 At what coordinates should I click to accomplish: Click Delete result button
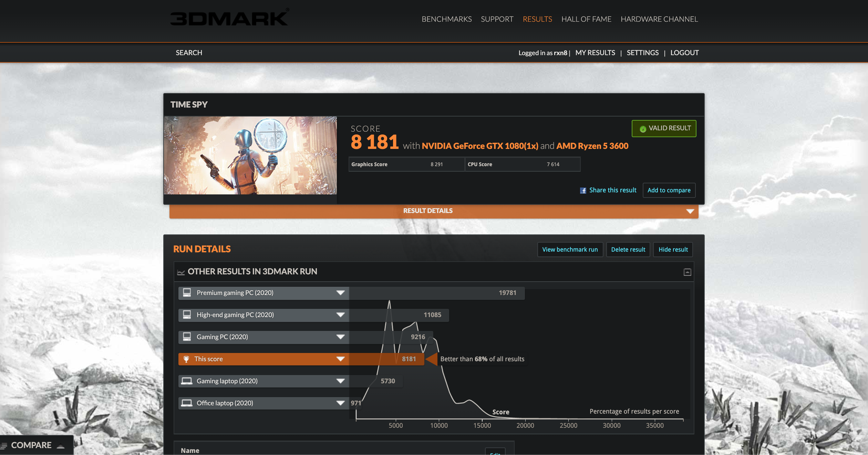pyautogui.click(x=628, y=250)
